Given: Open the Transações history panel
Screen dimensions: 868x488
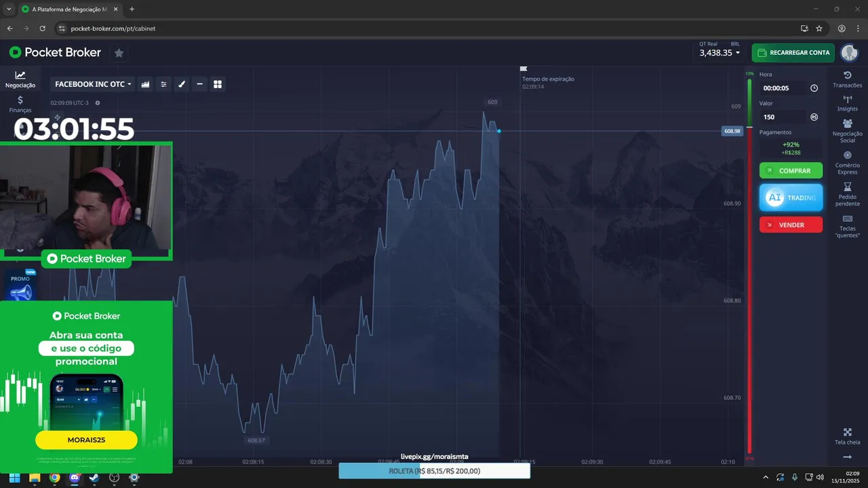Looking at the screenshot, I should click(x=847, y=79).
